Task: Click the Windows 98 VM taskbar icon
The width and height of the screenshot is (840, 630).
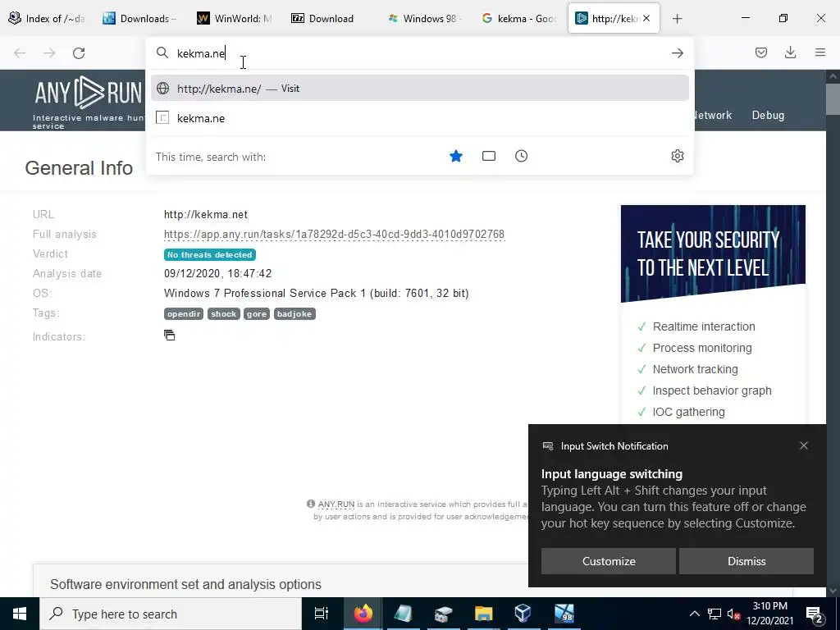Action: tap(564, 614)
